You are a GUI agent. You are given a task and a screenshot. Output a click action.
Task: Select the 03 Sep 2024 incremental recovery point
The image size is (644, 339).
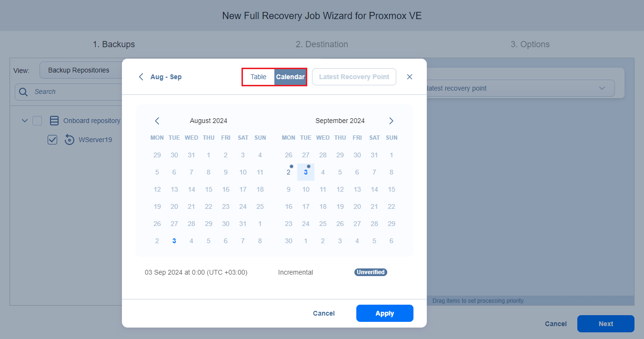point(196,272)
